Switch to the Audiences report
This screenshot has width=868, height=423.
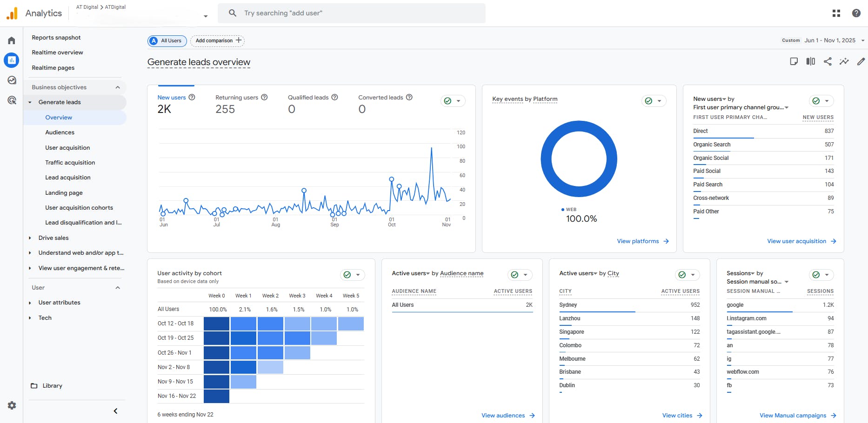pyautogui.click(x=60, y=132)
